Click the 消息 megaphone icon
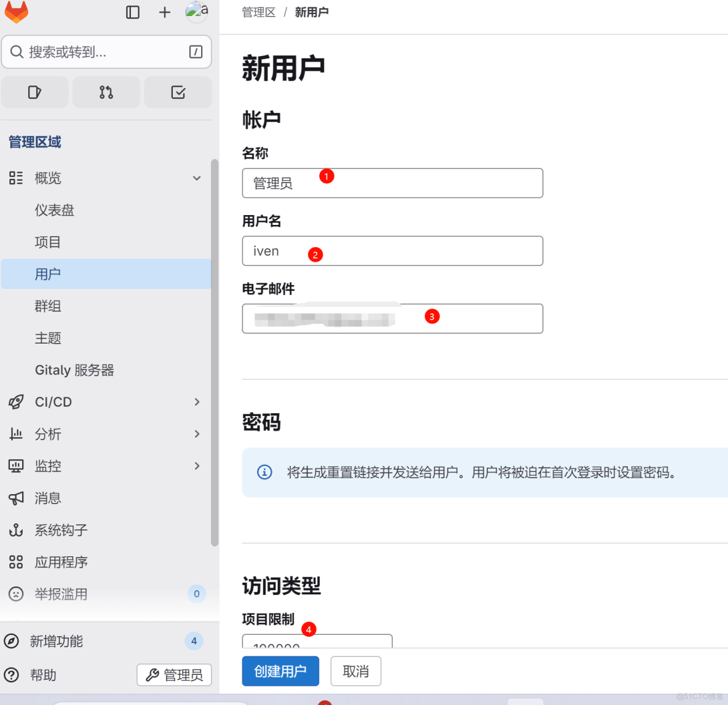This screenshot has height=705, width=728. [x=16, y=498]
